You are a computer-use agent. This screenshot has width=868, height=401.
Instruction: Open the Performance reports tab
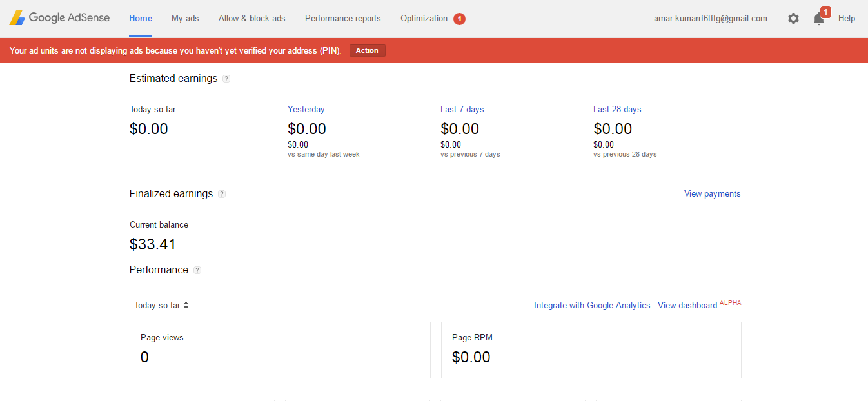(343, 18)
